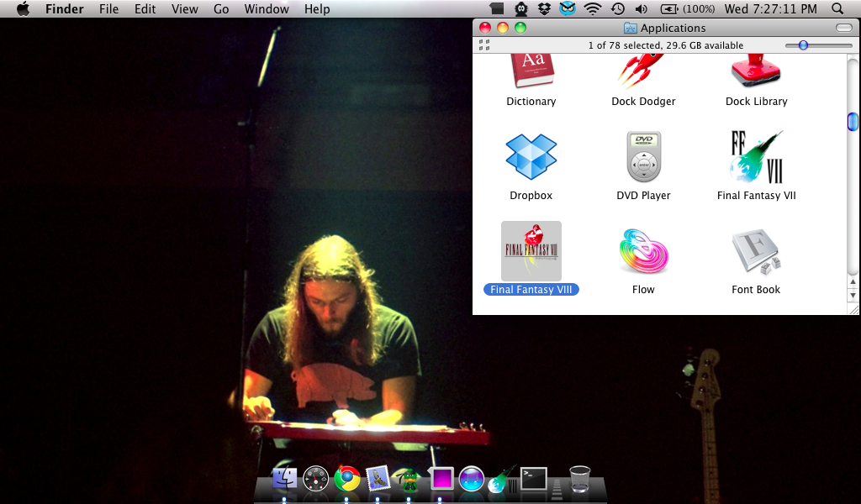Image resolution: width=861 pixels, height=504 pixels.
Task: Click the grid icon in status bar
Action: [x=483, y=45]
